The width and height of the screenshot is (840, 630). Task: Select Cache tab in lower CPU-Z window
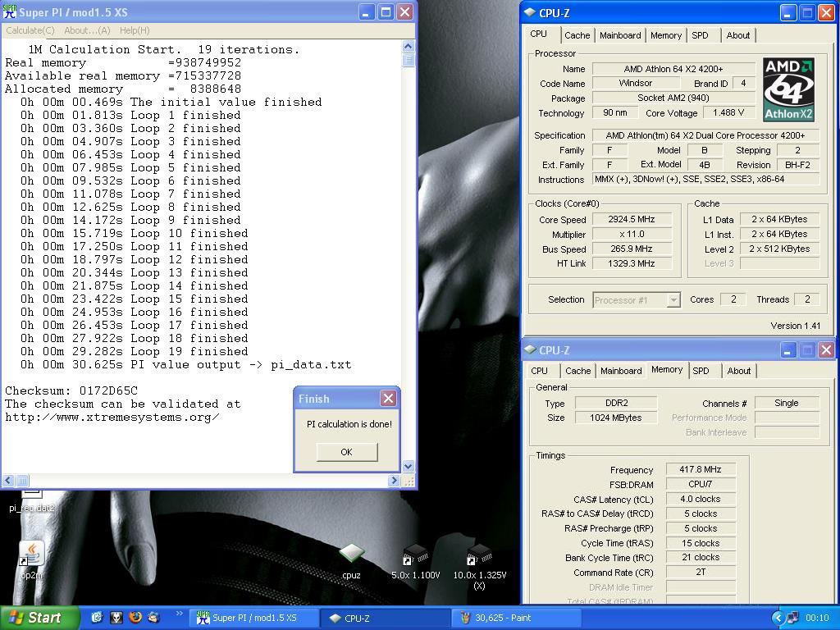[x=578, y=371]
